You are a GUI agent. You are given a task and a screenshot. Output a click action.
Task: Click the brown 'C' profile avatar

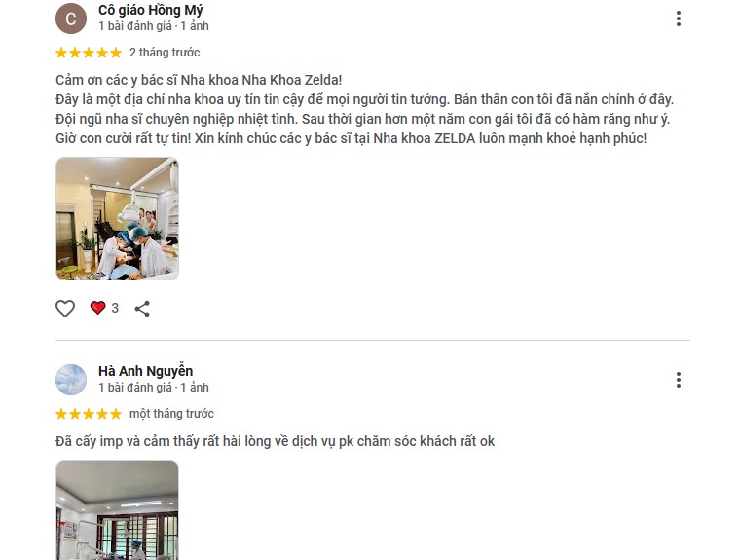(x=71, y=19)
